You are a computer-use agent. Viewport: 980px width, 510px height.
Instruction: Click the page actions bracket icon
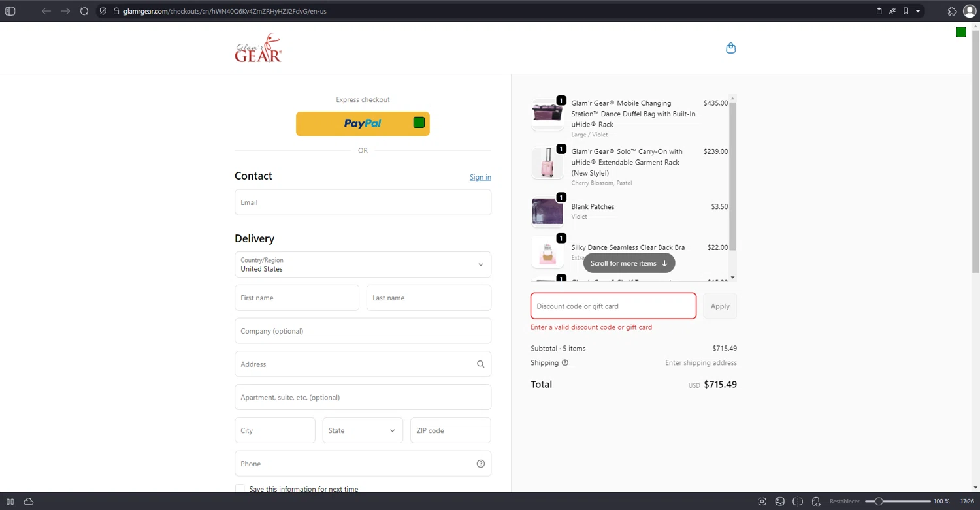point(798,502)
